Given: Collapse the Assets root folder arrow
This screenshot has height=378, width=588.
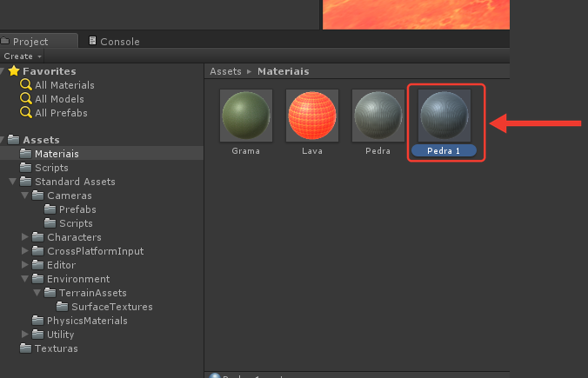Looking at the screenshot, I should coord(3,140).
